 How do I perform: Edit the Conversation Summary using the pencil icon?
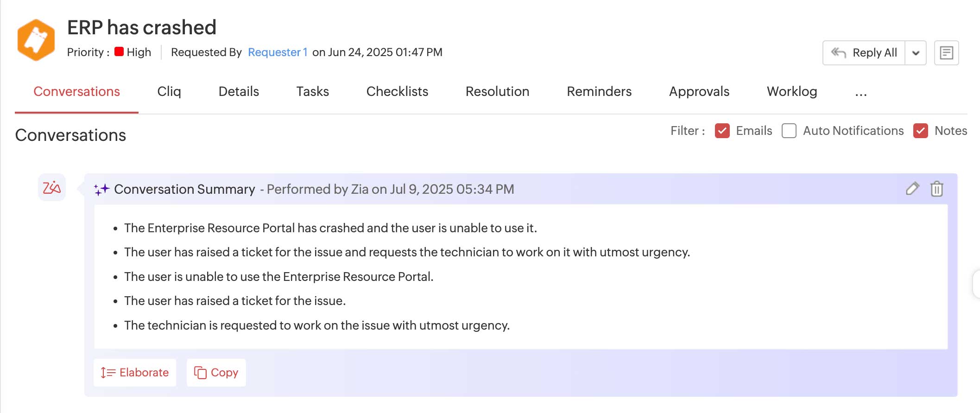[x=912, y=188]
